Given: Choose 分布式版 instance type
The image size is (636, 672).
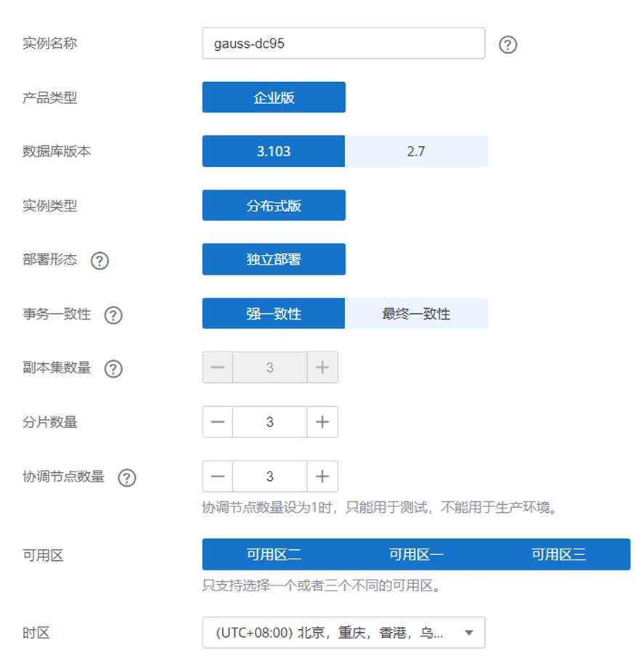Looking at the screenshot, I should coord(274,206).
